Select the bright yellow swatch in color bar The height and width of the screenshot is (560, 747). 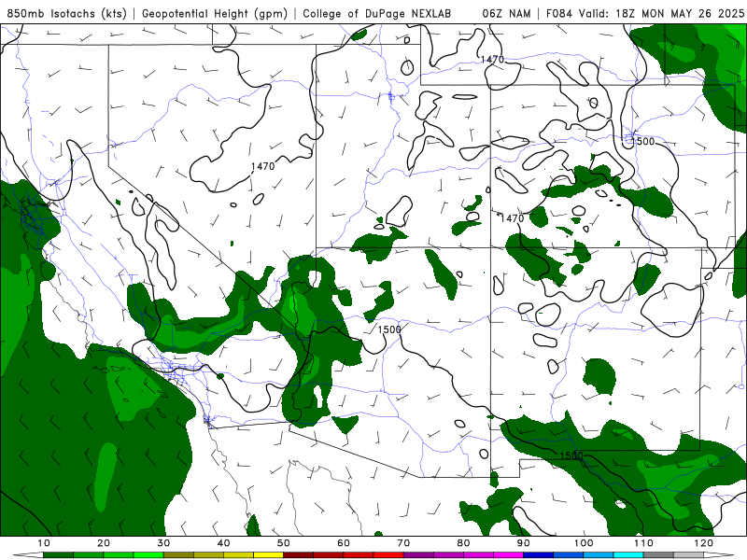pos(268,555)
